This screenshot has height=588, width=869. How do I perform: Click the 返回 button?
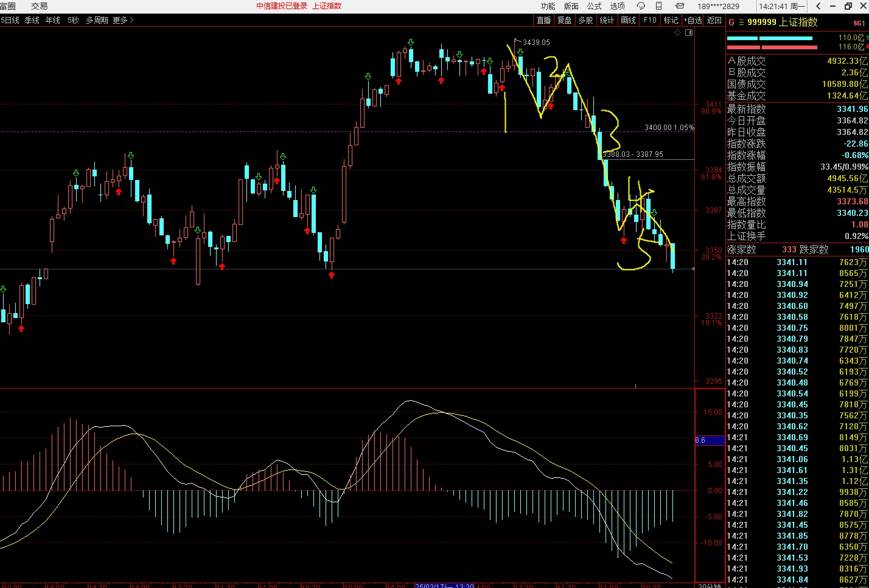tap(714, 20)
